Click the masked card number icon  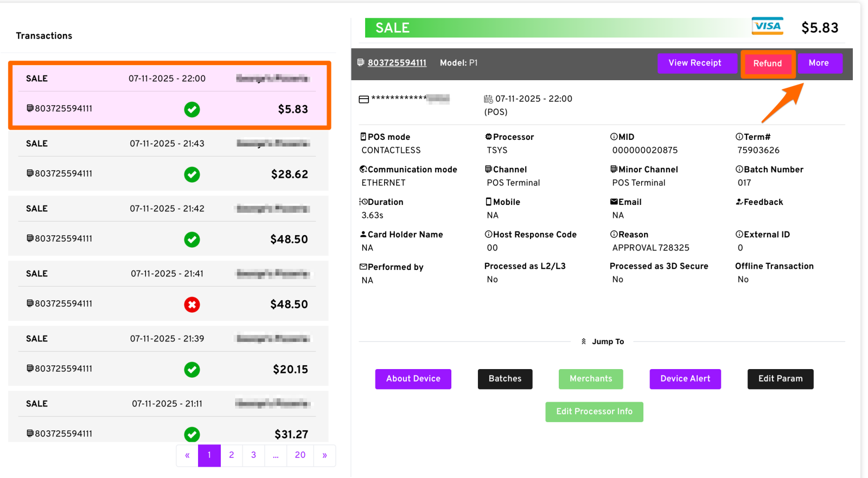(x=364, y=99)
